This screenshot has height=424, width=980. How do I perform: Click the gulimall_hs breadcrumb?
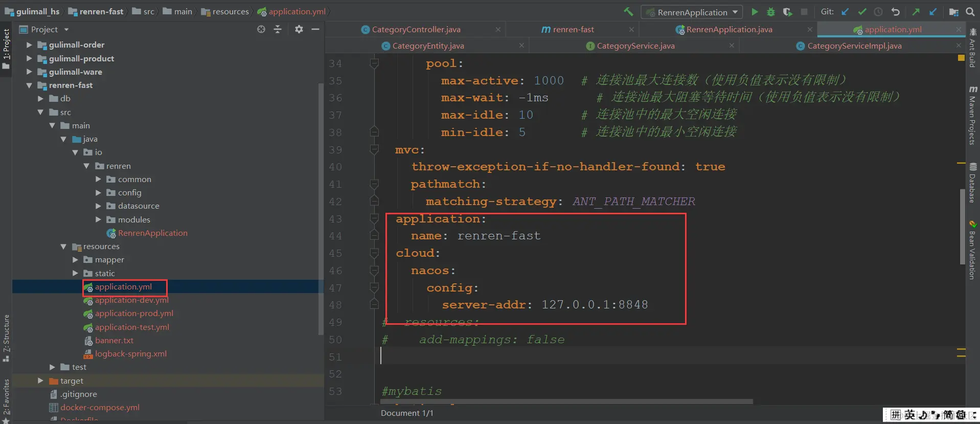coord(32,11)
